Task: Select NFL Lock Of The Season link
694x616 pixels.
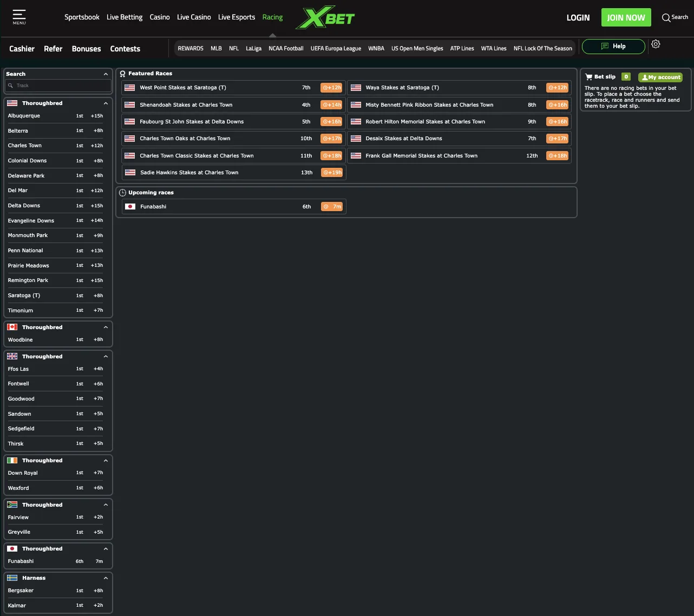Action: (543, 49)
